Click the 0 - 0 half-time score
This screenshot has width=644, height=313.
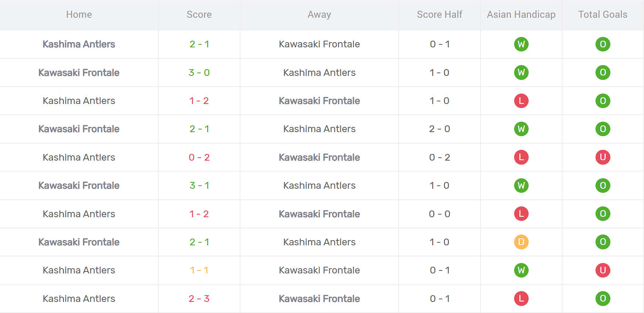[x=439, y=214]
